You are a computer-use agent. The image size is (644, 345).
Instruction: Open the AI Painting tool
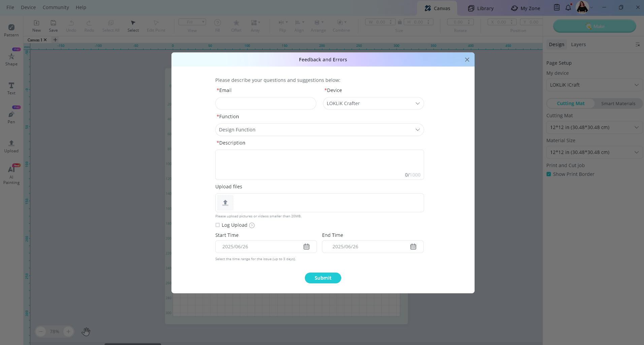click(x=11, y=174)
